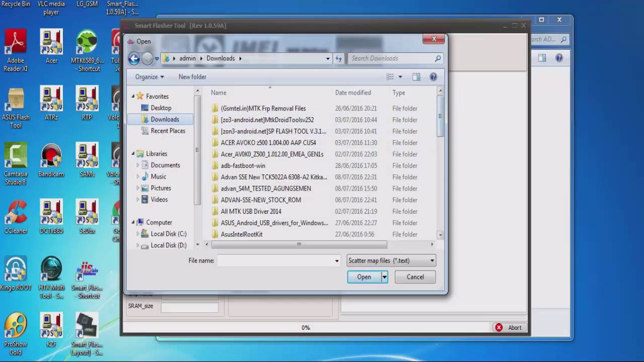
Task: Click Abort in Smart Flasher Tool
Action: click(x=509, y=327)
